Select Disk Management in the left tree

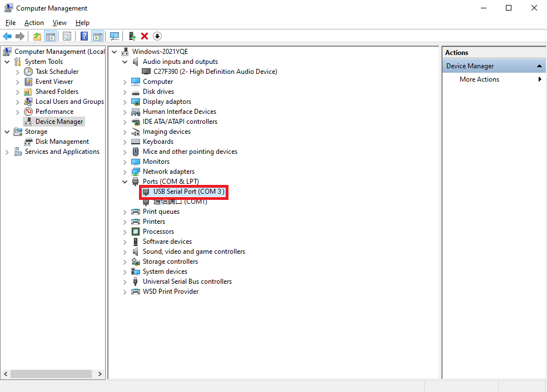tap(62, 142)
